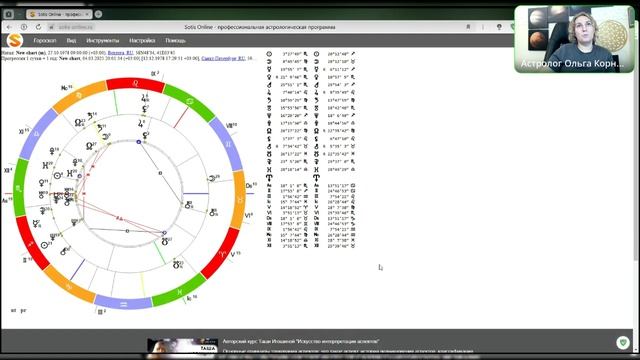Click the green Scorpio segment of the zodiac ring

coord(19,189)
